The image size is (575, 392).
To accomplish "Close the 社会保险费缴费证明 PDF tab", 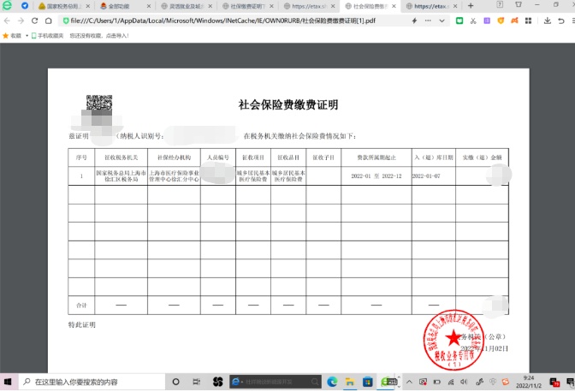I will 394,6.
